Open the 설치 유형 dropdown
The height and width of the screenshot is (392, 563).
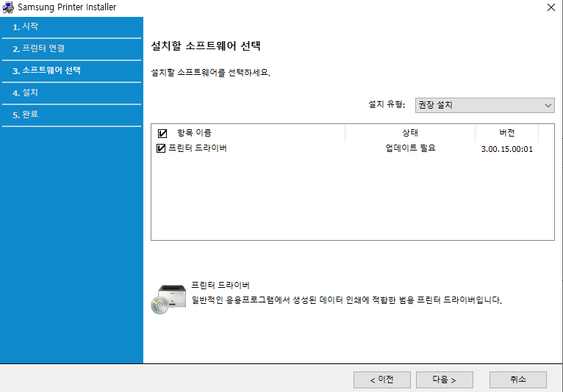click(x=485, y=106)
